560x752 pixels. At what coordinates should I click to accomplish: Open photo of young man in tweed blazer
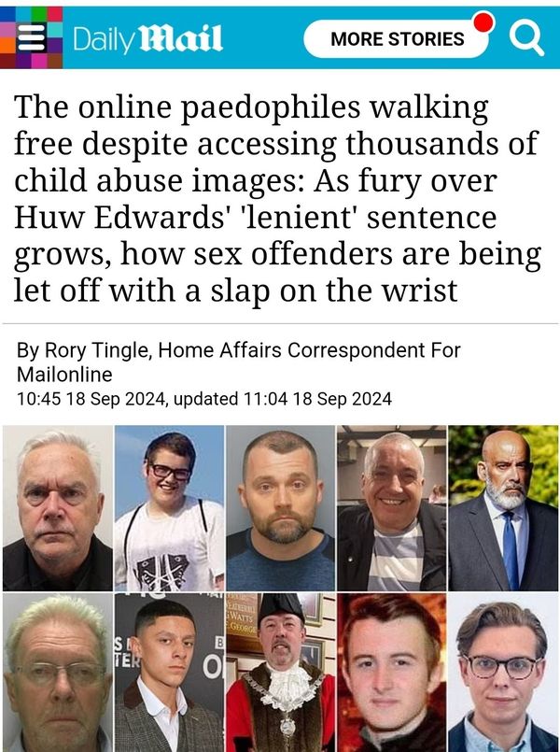(169, 673)
